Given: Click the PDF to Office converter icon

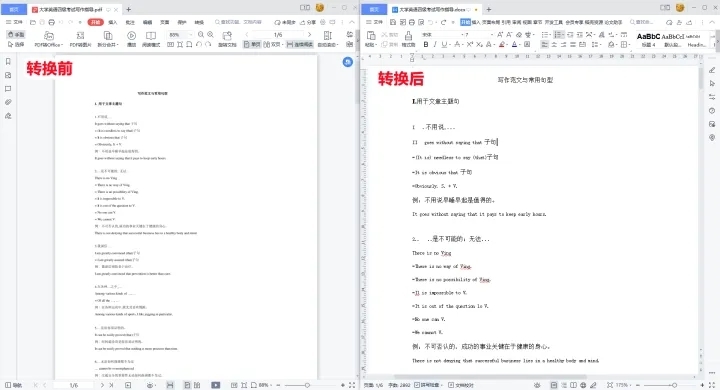Looking at the screenshot, I should pyautogui.click(x=49, y=36).
